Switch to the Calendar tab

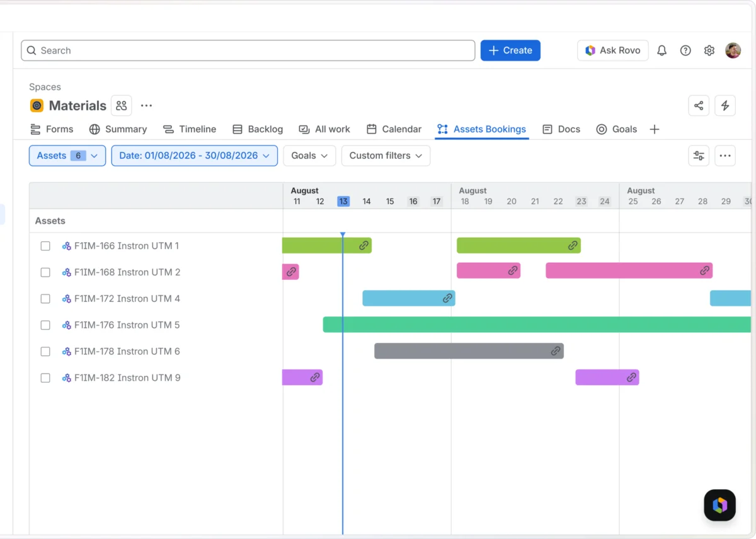(394, 129)
